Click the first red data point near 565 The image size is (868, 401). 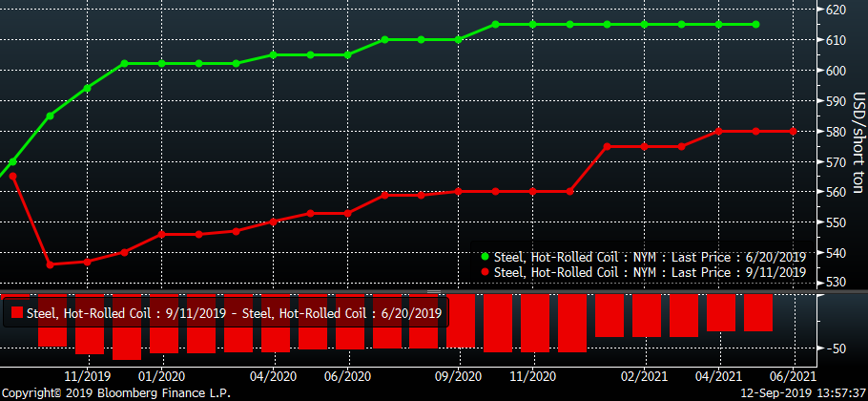(12, 177)
